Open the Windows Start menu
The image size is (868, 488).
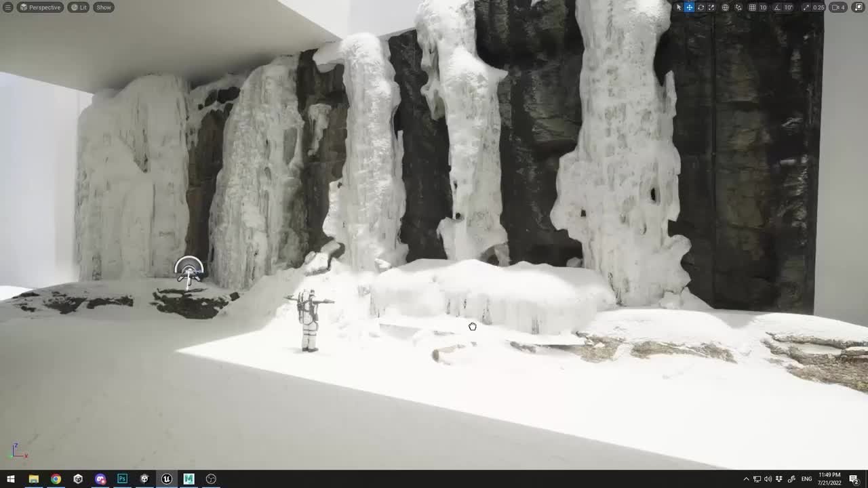10,479
